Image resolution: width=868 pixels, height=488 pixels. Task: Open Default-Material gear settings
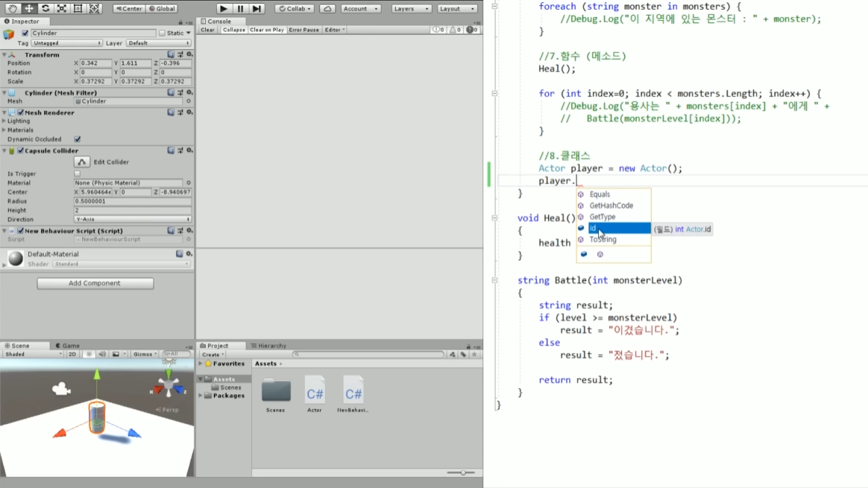click(189, 253)
